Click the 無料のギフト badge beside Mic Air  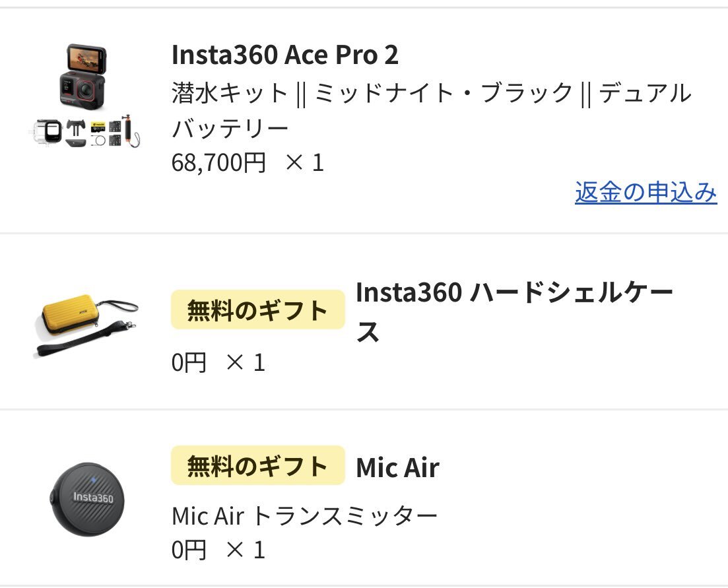point(257,465)
